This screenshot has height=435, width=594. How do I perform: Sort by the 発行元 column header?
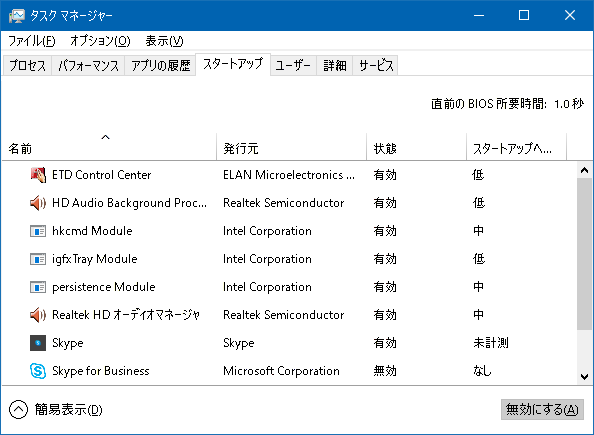click(291, 147)
